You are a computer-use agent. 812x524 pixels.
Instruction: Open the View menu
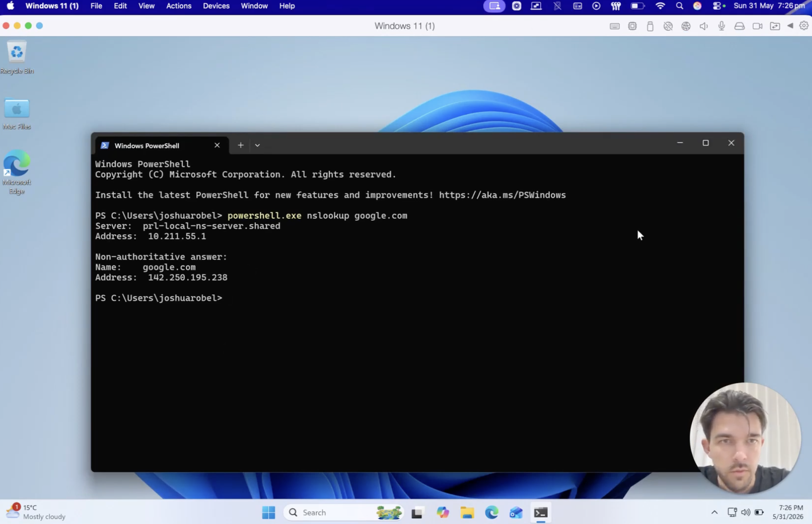coord(146,6)
